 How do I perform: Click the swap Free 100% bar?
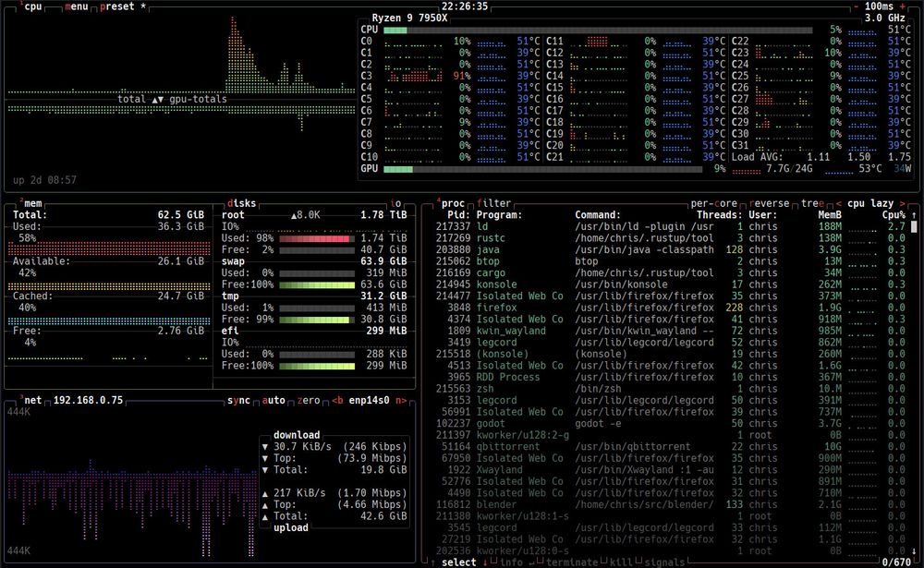[x=317, y=284]
